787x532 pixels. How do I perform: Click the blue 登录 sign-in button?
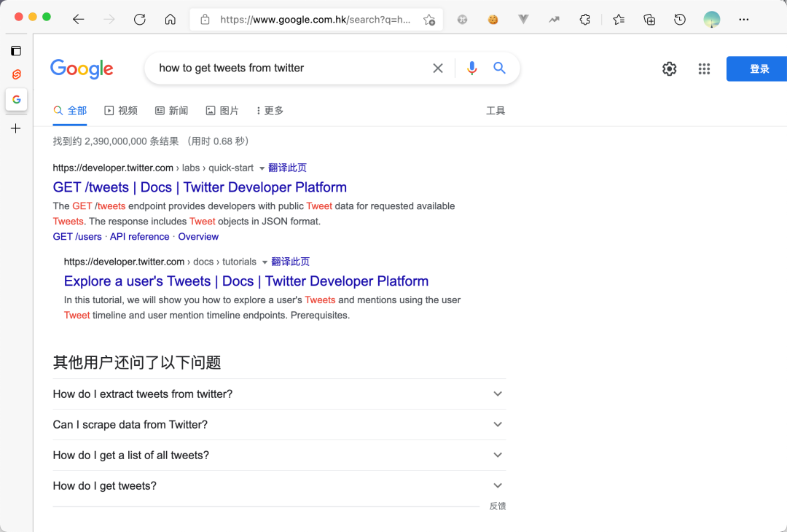[756, 69]
